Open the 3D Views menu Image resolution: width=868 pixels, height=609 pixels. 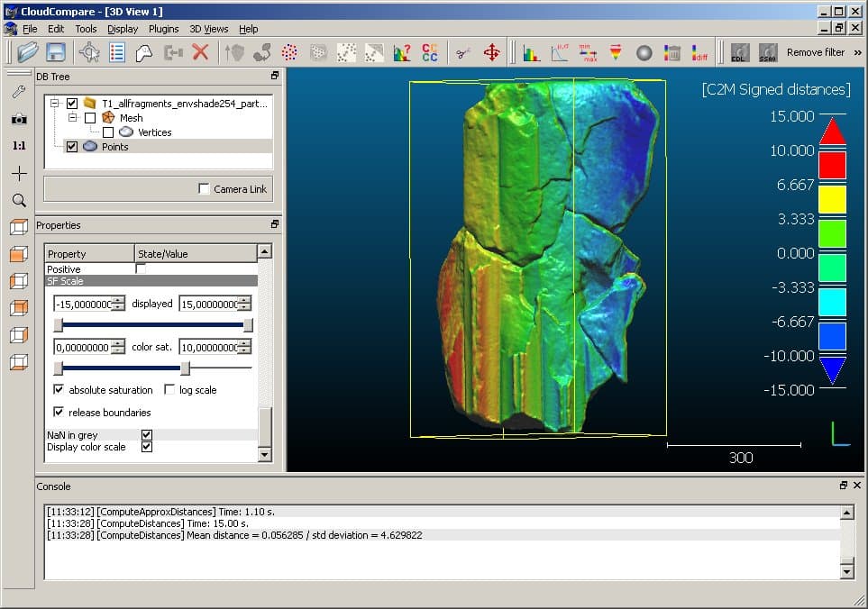pos(207,28)
